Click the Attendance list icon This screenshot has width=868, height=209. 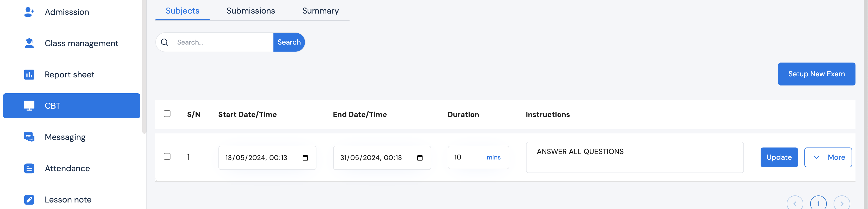(x=29, y=168)
